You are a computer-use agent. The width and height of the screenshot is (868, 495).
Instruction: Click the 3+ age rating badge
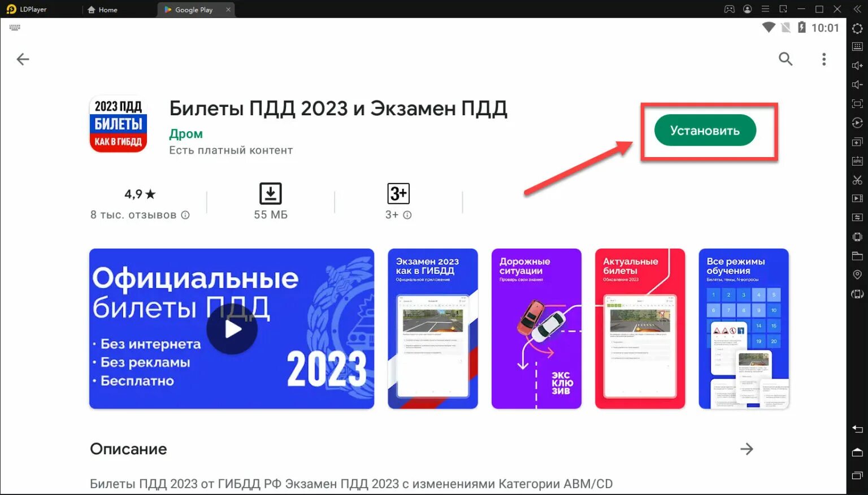tap(398, 193)
